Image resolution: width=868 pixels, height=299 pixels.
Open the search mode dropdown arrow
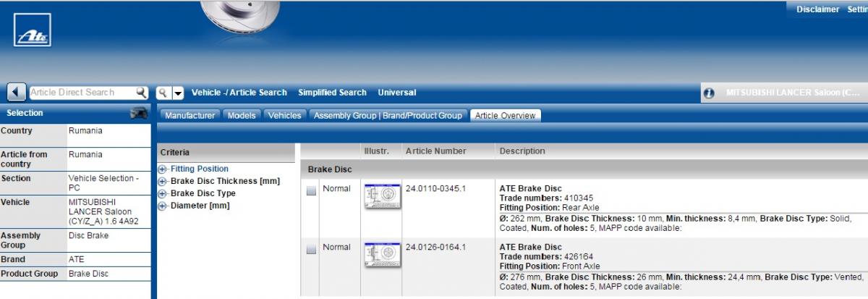coord(178,93)
